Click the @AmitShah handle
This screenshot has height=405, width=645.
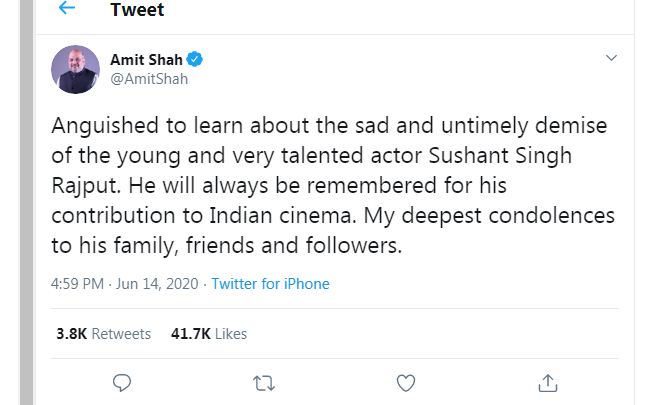(x=149, y=79)
